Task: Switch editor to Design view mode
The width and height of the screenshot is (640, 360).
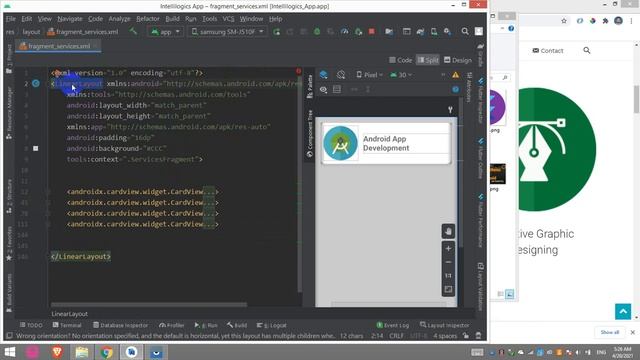Action: coord(458,60)
